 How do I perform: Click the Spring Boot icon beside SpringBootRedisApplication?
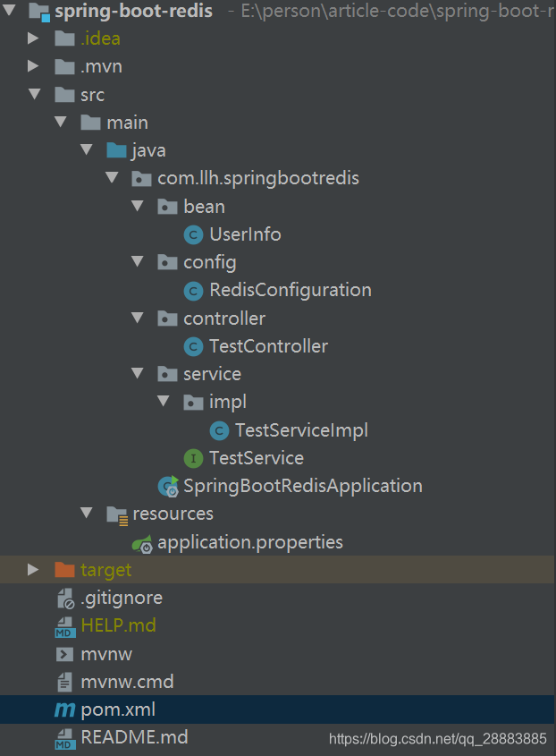click(167, 486)
